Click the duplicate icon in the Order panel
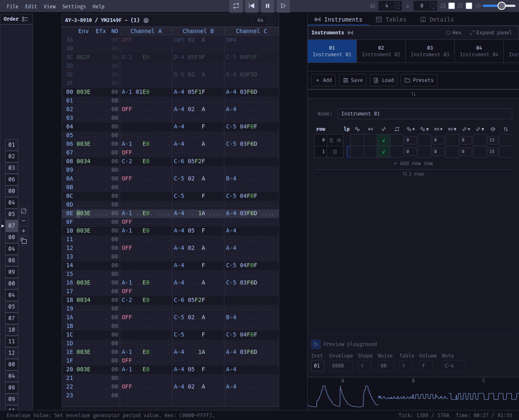This screenshot has width=519, height=420. pyautogui.click(x=24, y=241)
